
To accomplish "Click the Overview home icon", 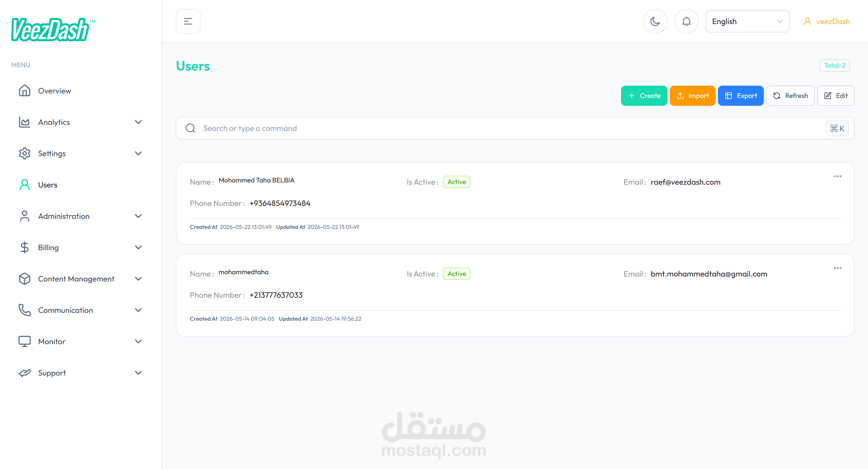I will point(25,91).
